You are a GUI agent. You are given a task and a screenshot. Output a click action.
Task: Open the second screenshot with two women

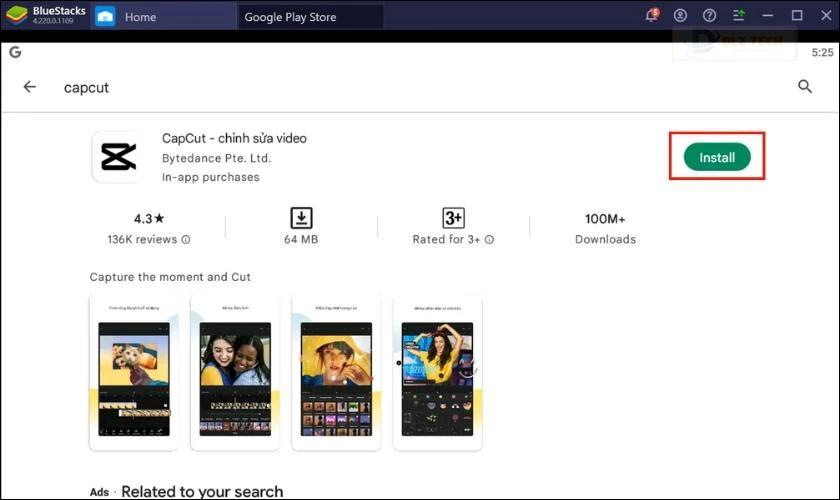click(x=235, y=373)
